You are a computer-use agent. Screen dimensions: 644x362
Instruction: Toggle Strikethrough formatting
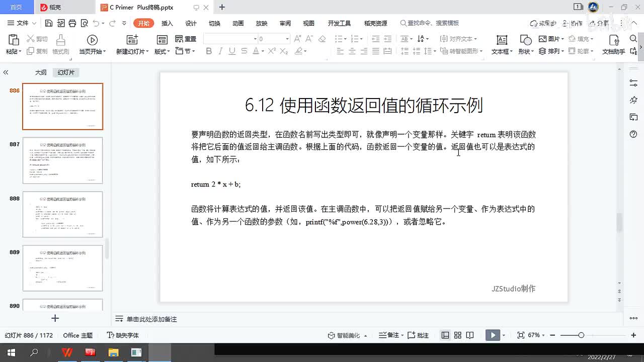(x=244, y=51)
